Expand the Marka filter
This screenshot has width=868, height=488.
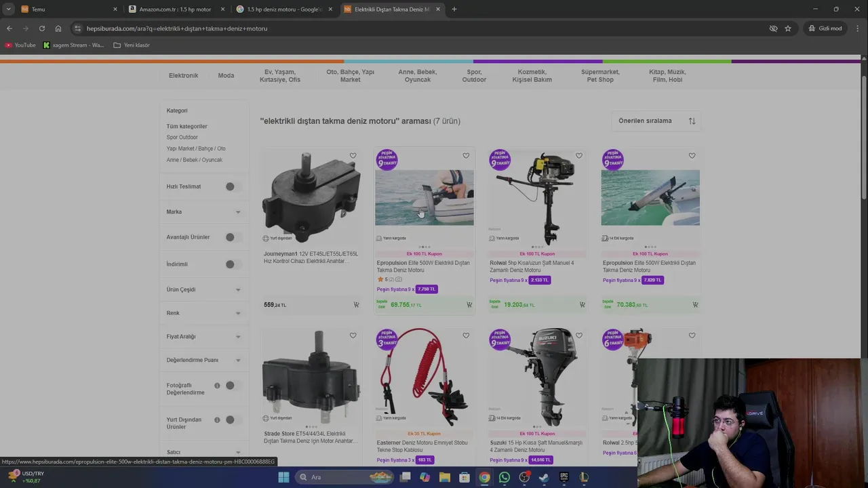(203, 212)
